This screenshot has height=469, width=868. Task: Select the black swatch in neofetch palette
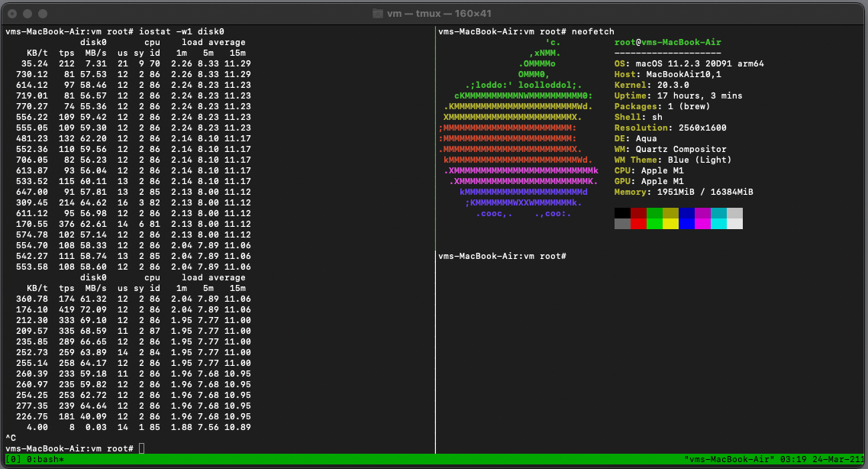point(622,213)
